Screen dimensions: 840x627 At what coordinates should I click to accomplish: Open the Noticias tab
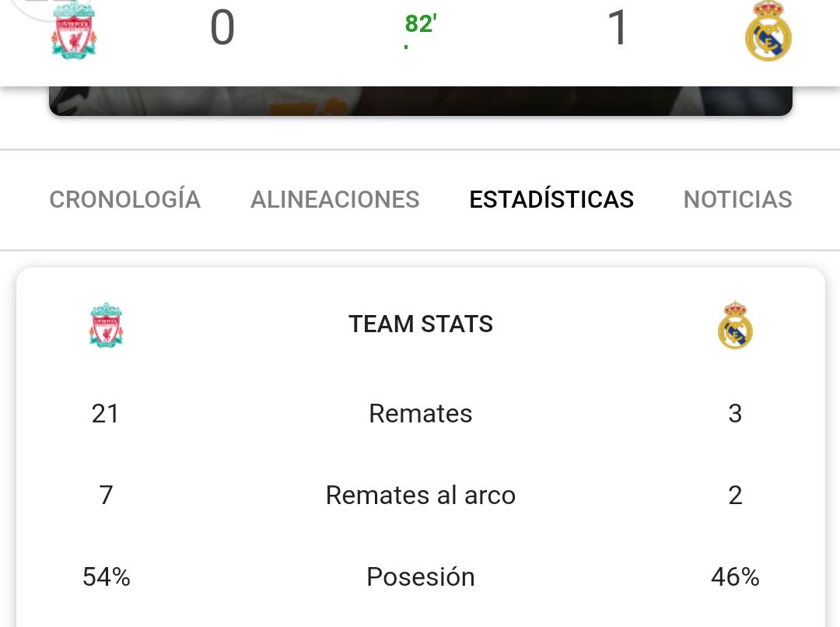pyautogui.click(x=737, y=199)
